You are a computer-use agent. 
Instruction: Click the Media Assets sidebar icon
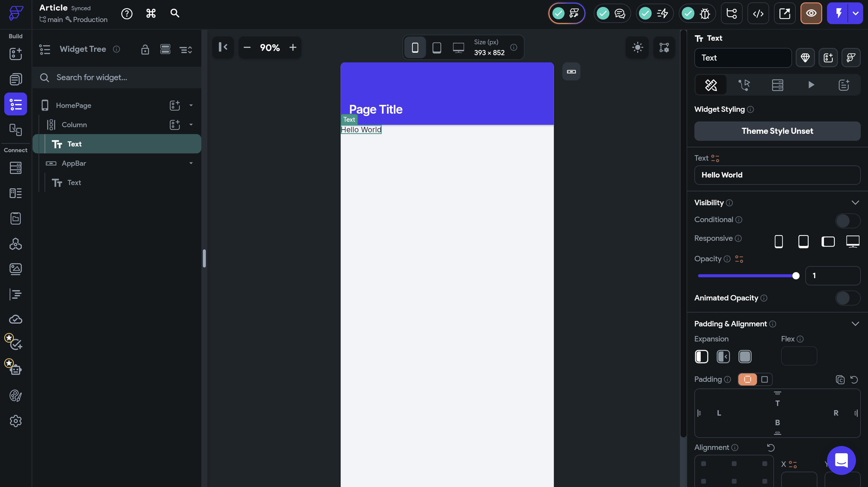coord(15,269)
